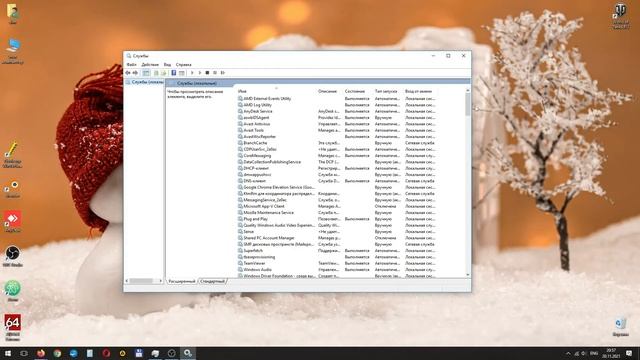Select the Avast Antivirus service row
640x360 pixels.
337,124
